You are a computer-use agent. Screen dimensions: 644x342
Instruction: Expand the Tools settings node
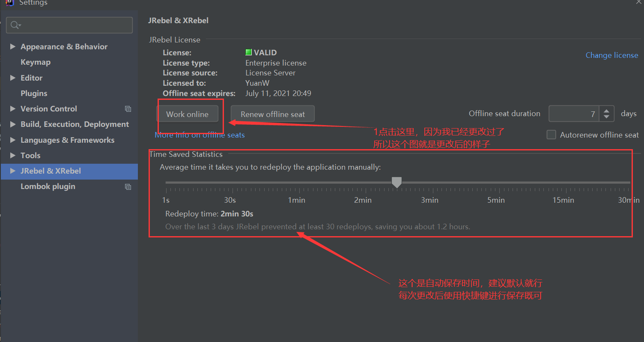[x=12, y=156]
